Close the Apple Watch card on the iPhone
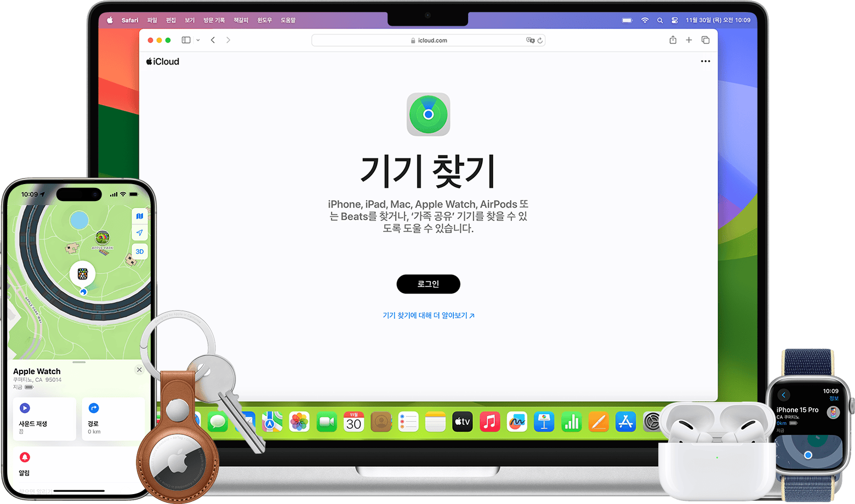This screenshot has height=504, width=855. point(139,370)
